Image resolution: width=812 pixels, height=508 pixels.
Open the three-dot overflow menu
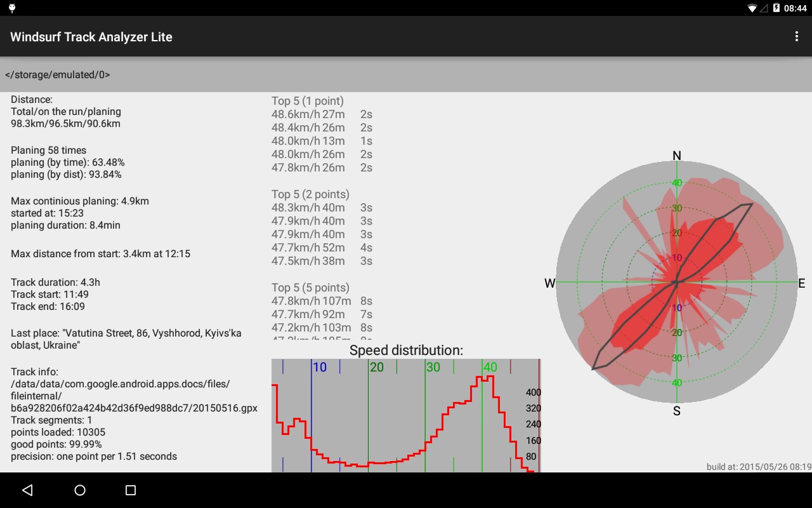tap(797, 37)
